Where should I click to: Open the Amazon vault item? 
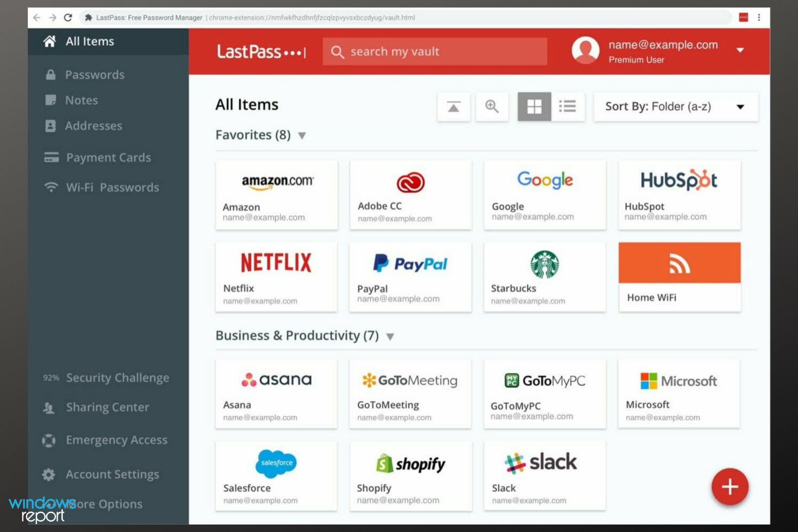[x=276, y=195]
